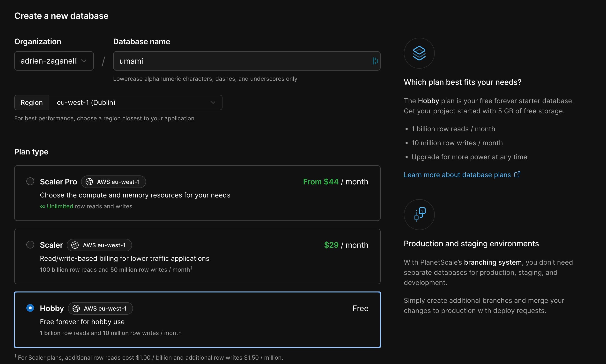606x364 pixels.
Task: Open the adrien-zaganelli organization dropdown
Action: coord(54,61)
